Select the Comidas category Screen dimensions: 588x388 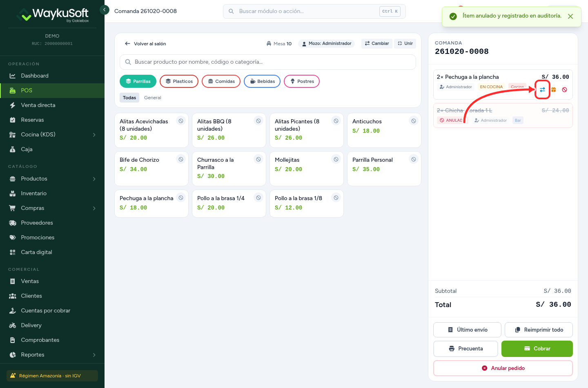(221, 81)
